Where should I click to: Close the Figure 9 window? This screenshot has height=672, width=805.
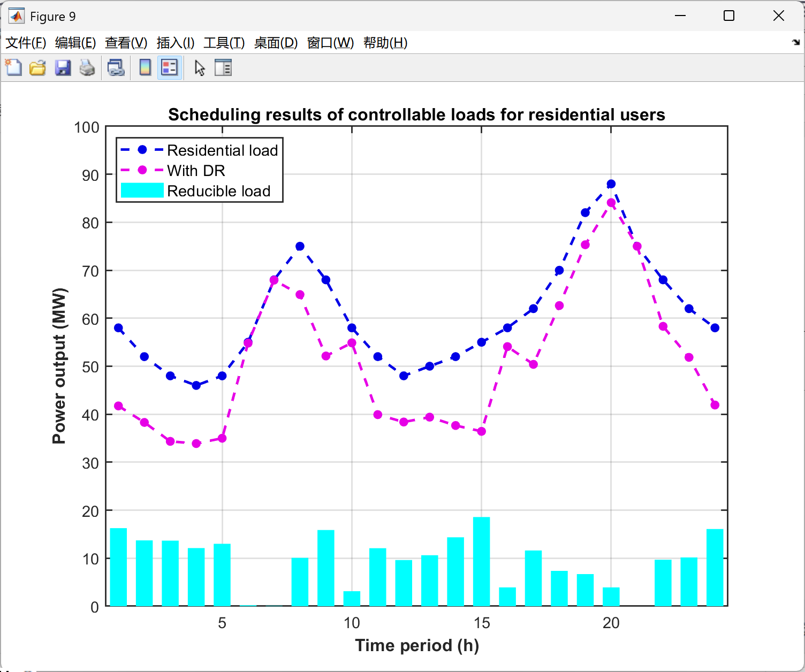click(779, 16)
